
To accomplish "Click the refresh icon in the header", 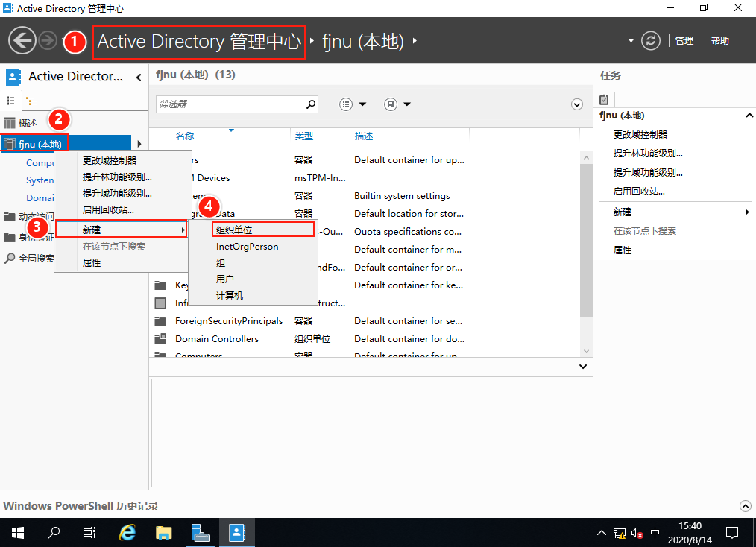I will [650, 40].
